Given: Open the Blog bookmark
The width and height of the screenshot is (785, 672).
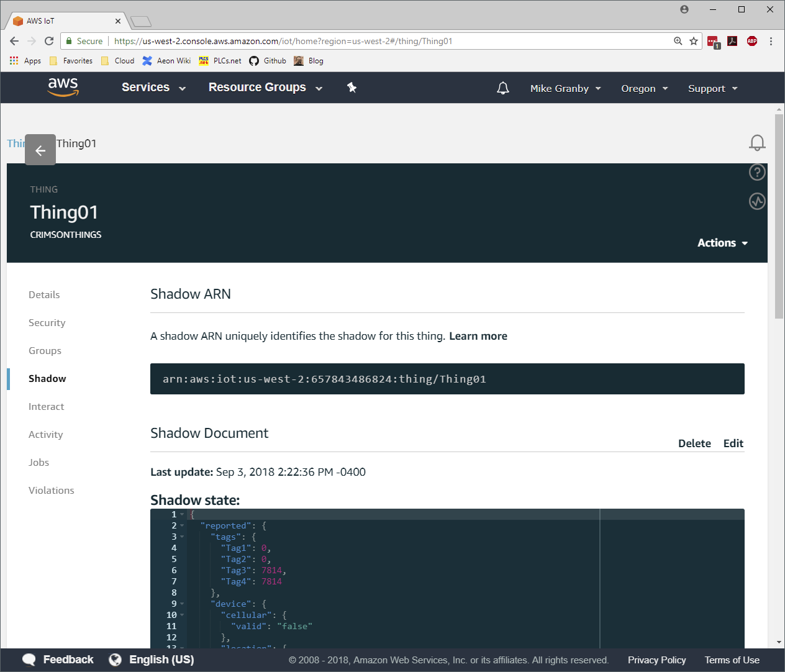Looking at the screenshot, I should click(309, 61).
